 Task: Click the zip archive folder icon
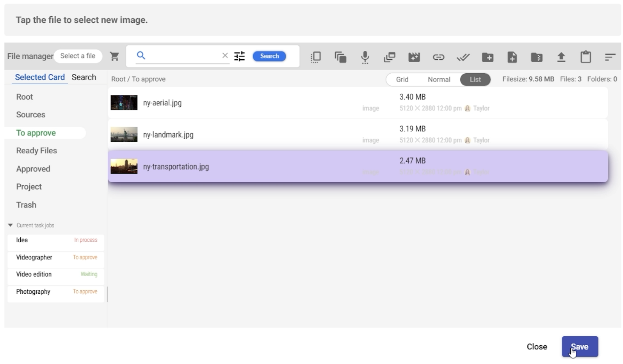[x=537, y=57]
